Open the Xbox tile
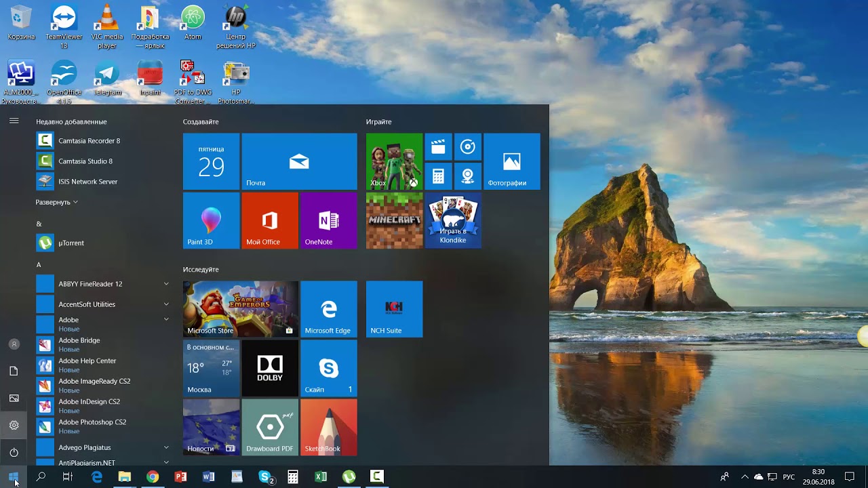868x488 pixels. 394,161
